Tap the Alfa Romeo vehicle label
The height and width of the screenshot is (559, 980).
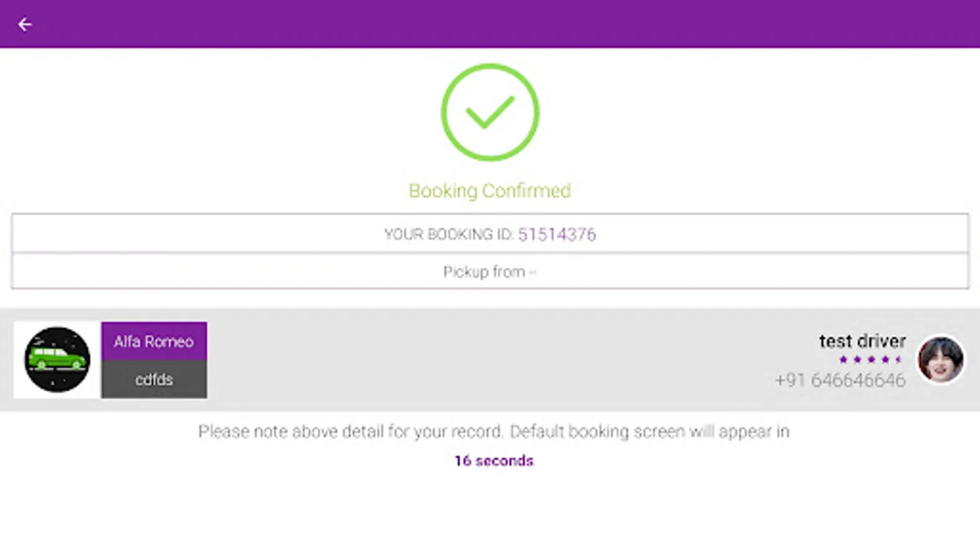154,341
